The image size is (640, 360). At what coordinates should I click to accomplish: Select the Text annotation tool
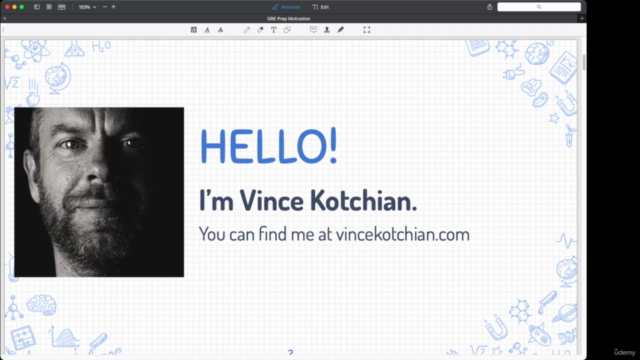274,30
